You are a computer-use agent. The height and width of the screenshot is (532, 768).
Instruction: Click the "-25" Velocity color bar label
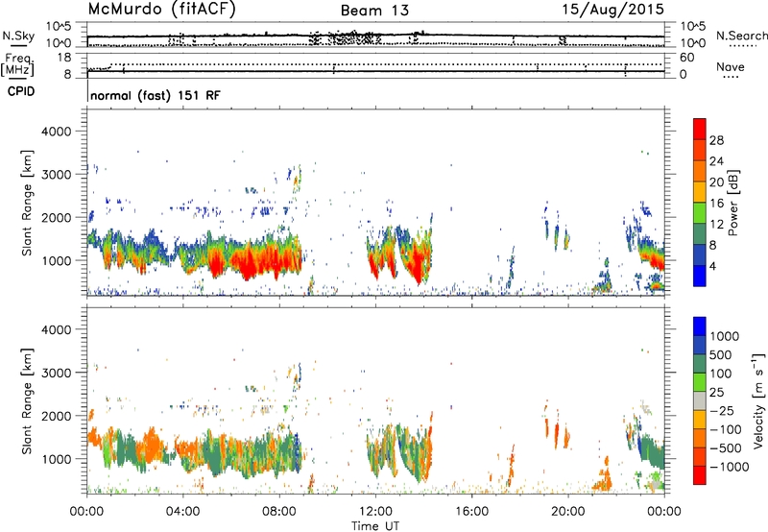point(722,411)
